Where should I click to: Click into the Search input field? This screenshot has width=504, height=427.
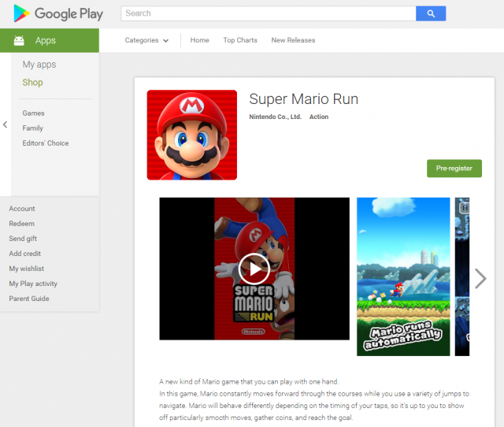269,13
